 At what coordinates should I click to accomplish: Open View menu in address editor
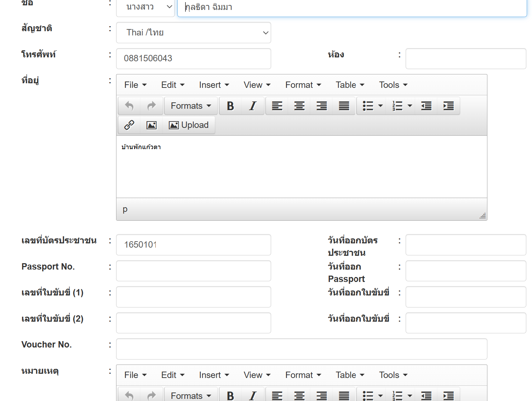(x=257, y=85)
